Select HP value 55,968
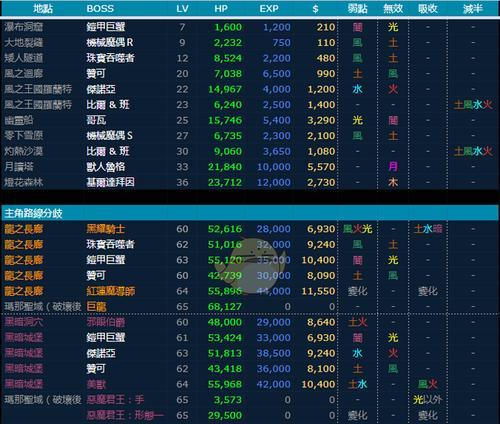The height and width of the screenshot is (424, 500). (225, 384)
